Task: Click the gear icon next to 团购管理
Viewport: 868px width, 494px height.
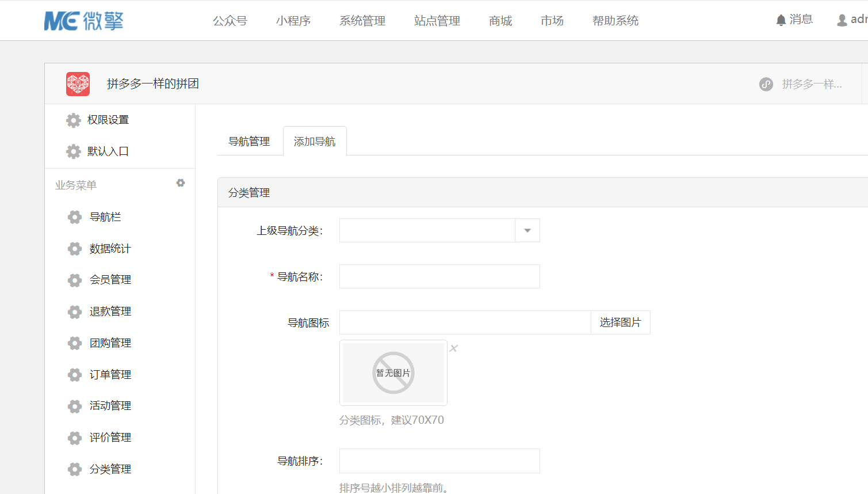Action: tap(75, 343)
